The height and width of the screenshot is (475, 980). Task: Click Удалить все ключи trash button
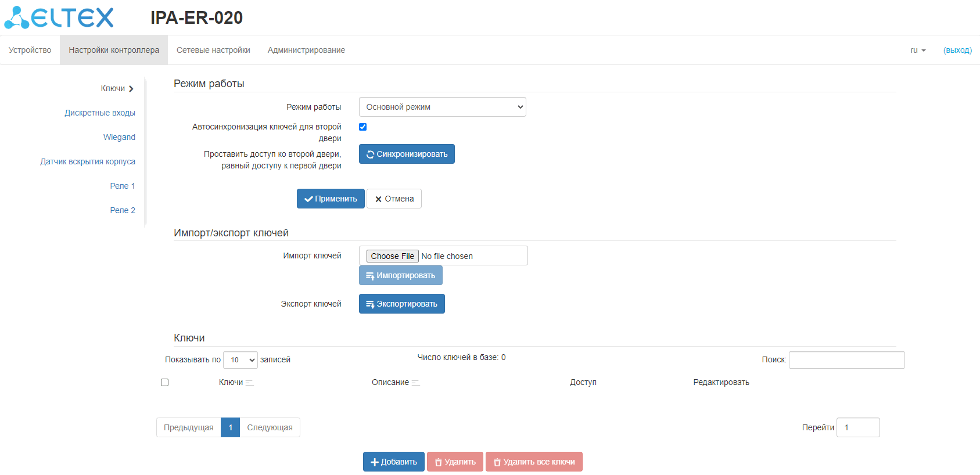534,462
